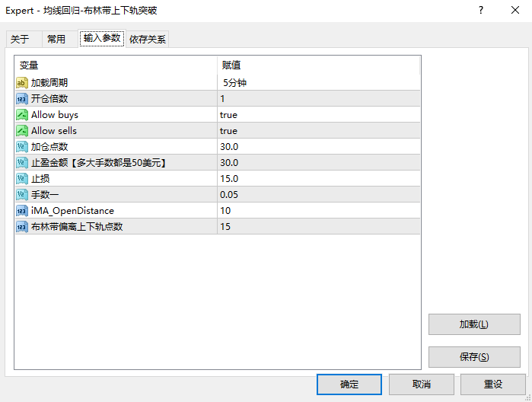This screenshot has width=532, height=402.
Task: Go to the 依存关系 tab
Action: point(148,40)
